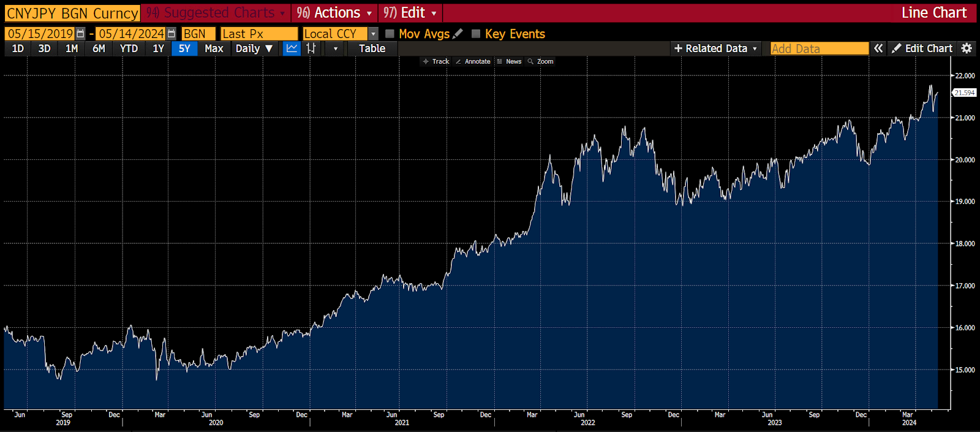Switch to Table view

372,48
